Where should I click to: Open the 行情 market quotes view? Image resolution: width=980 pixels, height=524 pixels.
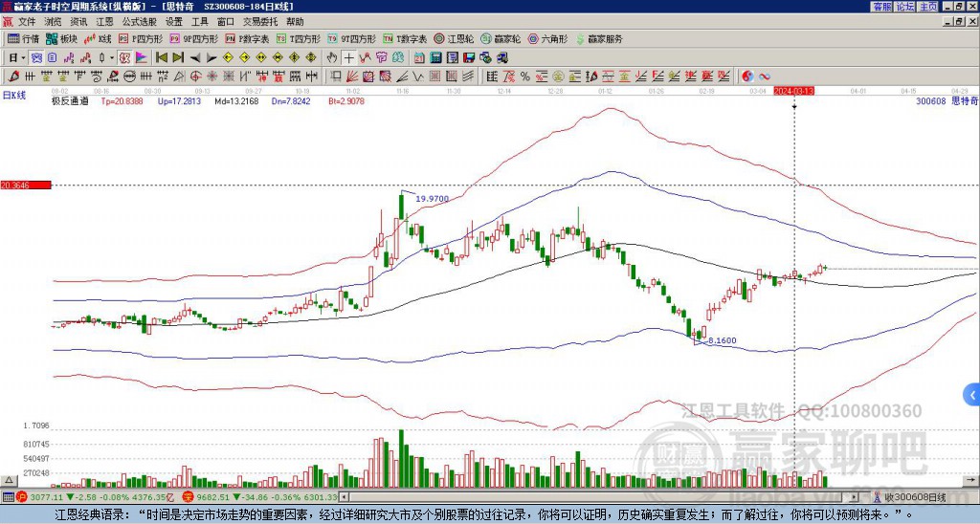(23, 39)
